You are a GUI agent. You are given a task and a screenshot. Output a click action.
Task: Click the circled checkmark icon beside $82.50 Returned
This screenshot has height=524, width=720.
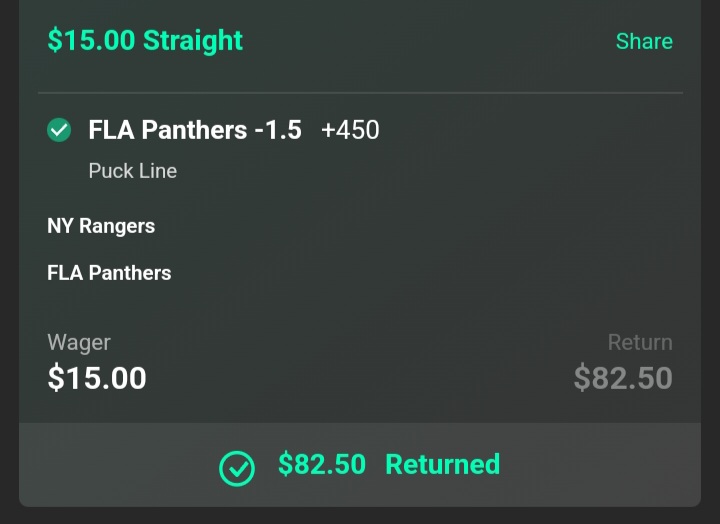[237, 466]
